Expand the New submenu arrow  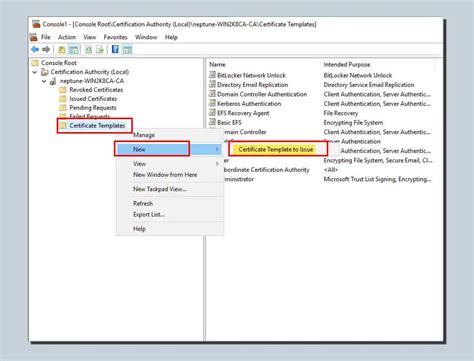click(x=217, y=149)
